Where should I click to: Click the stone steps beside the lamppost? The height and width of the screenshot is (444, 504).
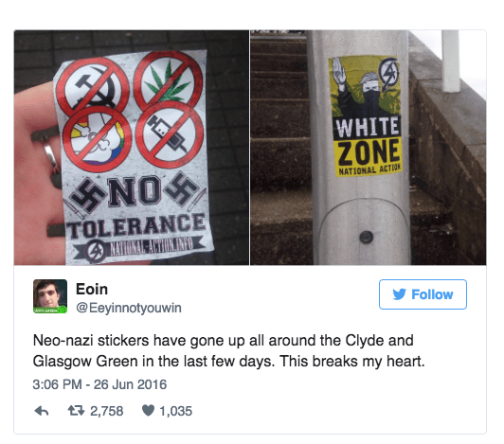tap(281, 148)
